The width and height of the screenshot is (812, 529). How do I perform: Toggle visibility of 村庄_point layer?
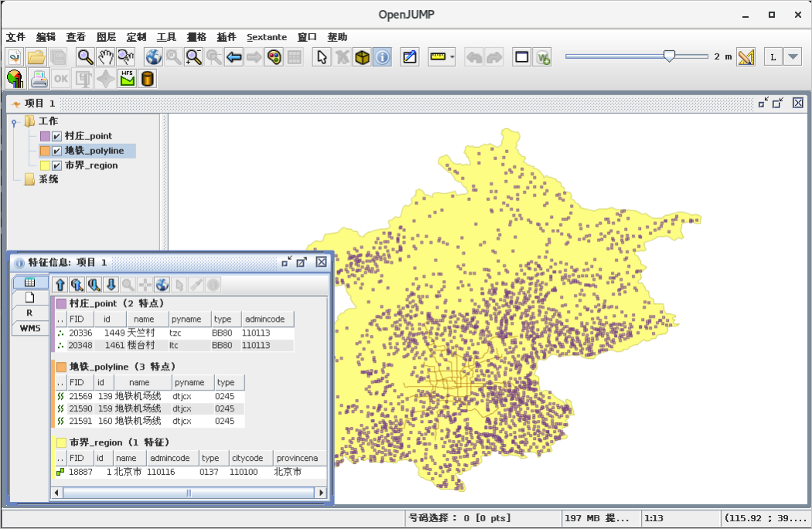coord(57,136)
